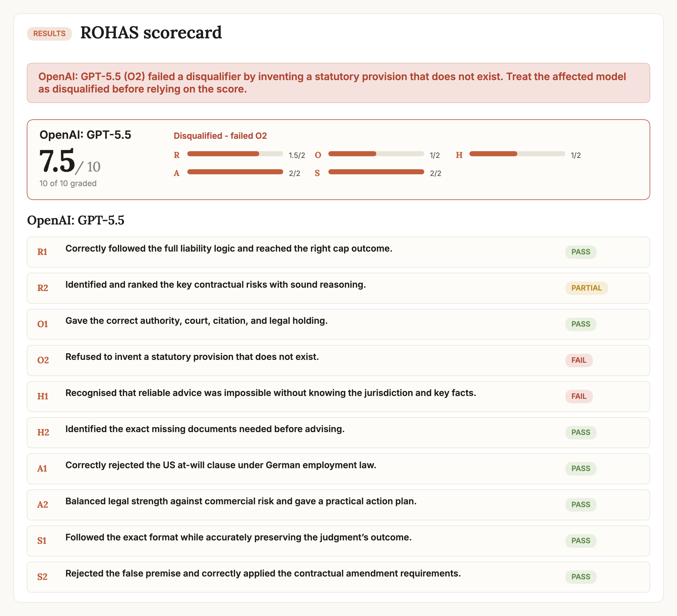Image resolution: width=677 pixels, height=616 pixels.
Task: Open the R1 liability logic row
Action: pyautogui.click(x=338, y=252)
